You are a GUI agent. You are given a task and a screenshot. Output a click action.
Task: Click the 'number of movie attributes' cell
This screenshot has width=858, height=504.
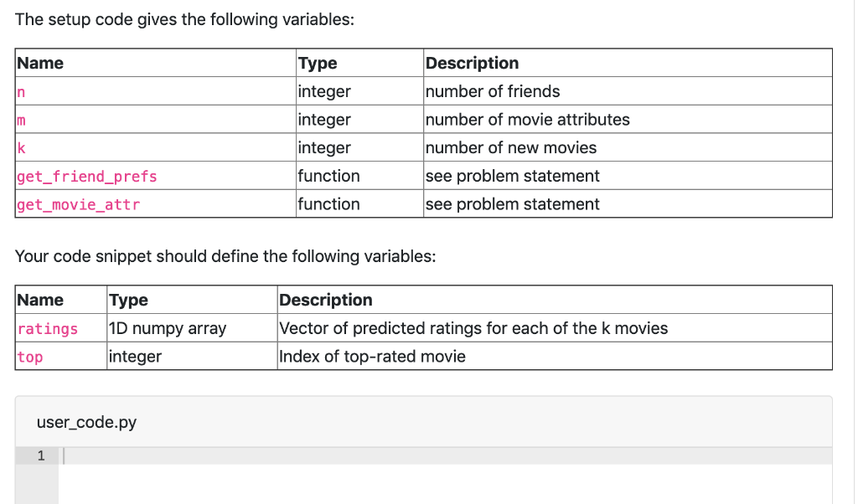tap(528, 120)
